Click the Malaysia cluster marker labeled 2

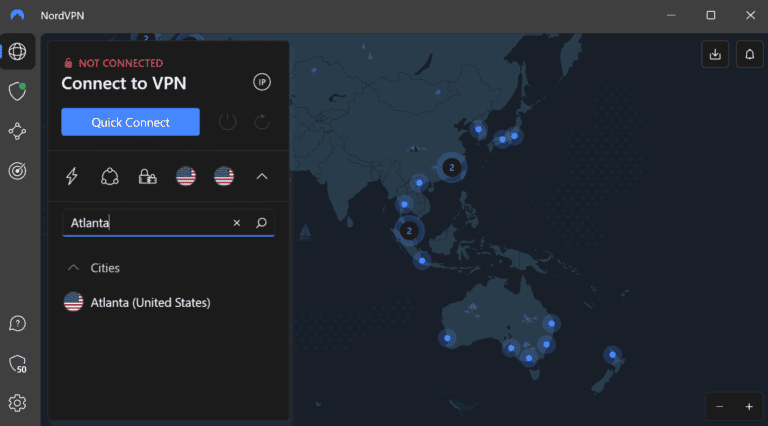[x=409, y=231]
